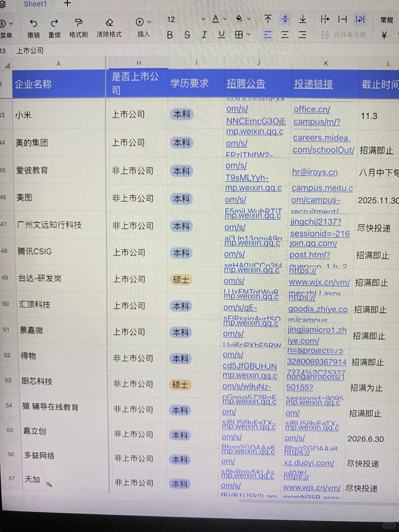Click the text clip icon

(x=342, y=19)
